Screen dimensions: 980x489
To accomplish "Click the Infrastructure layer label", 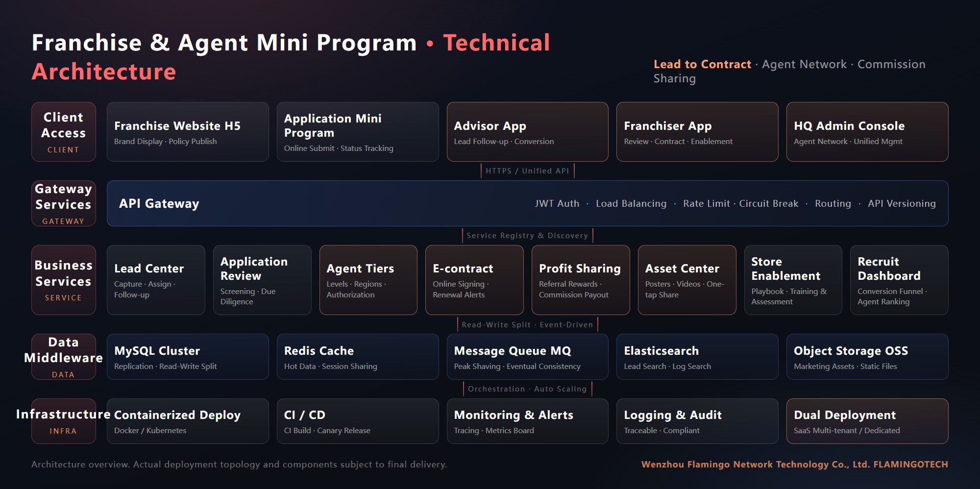I will pyautogui.click(x=64, y=421).
